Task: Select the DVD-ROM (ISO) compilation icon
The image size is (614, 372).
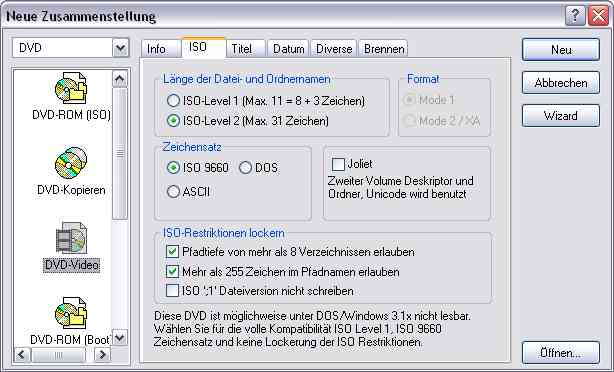Action: click(71, 88)
